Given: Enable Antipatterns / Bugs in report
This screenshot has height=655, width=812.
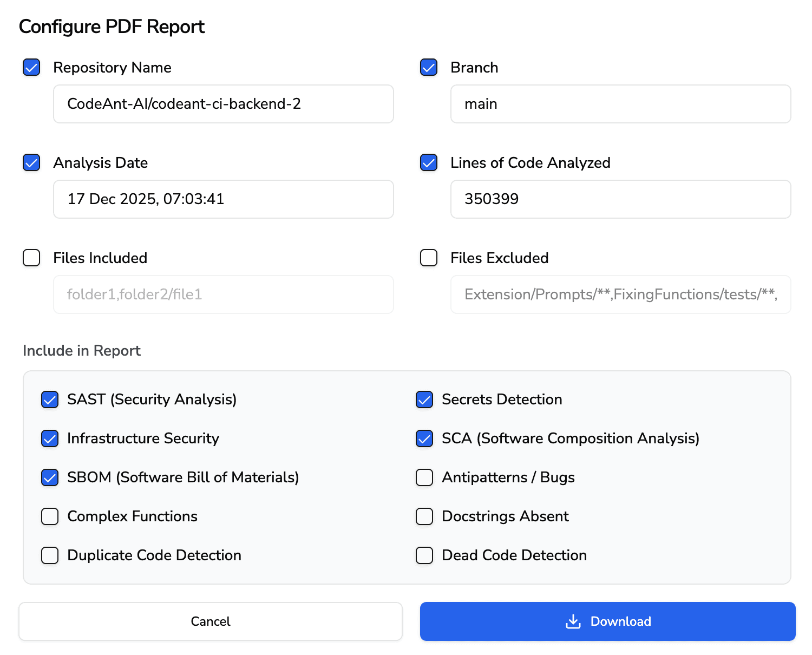Looking at the screenshot, I should 424,477.
